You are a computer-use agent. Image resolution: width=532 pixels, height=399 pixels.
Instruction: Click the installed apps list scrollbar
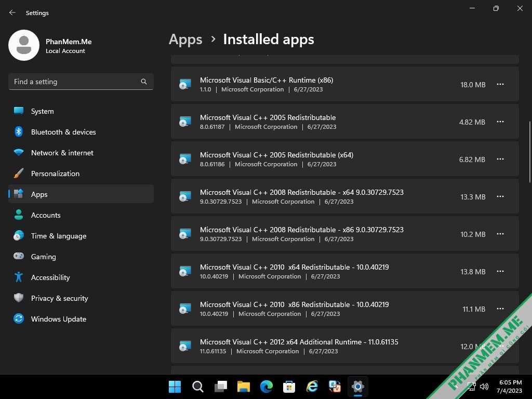[529, 152]
